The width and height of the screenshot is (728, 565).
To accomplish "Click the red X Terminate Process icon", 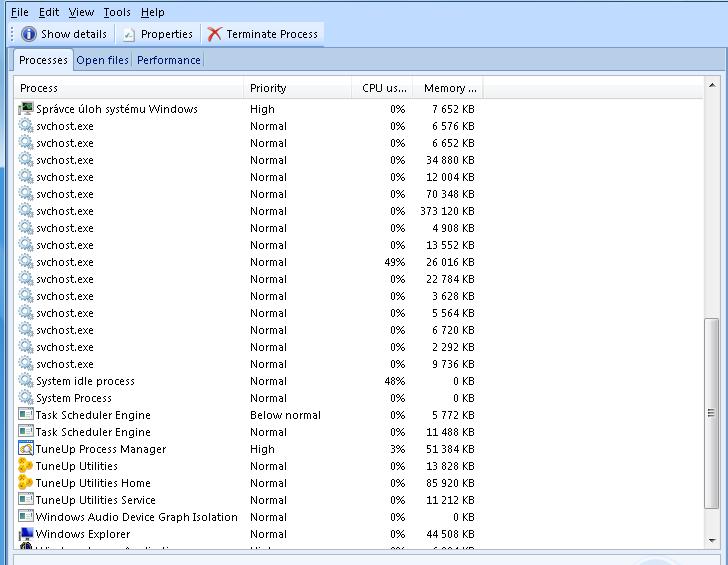I will pos(214,34).
